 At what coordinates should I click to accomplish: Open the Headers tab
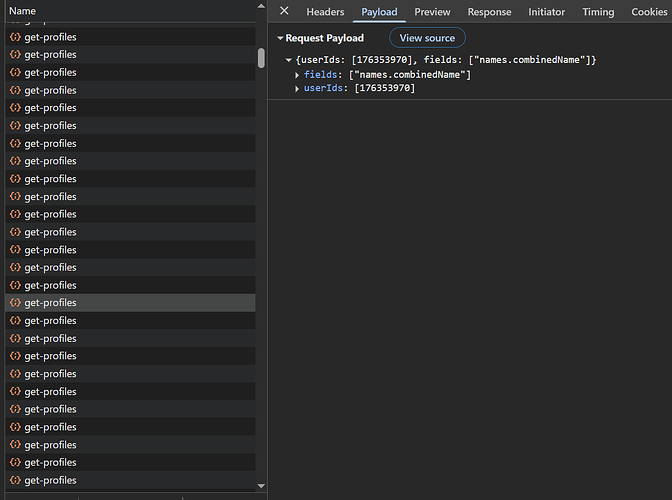click(325, 12)
